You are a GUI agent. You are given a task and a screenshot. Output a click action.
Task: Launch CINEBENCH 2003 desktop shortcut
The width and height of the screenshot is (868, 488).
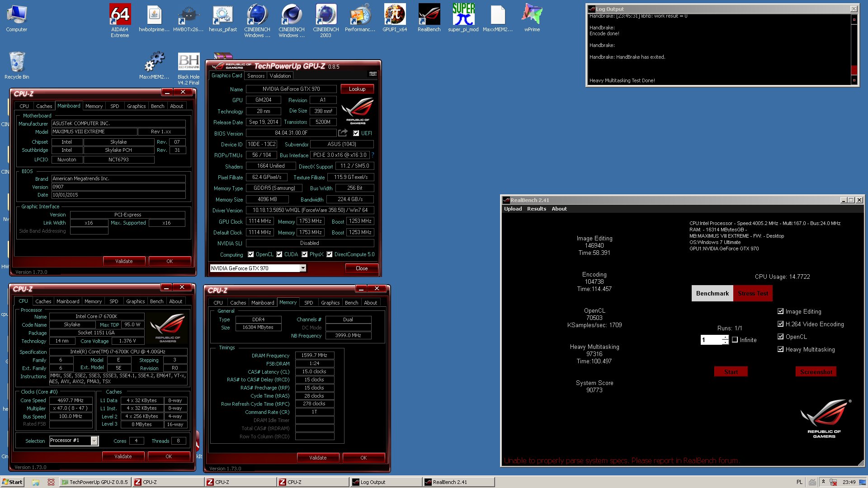(x=326, y=20)
